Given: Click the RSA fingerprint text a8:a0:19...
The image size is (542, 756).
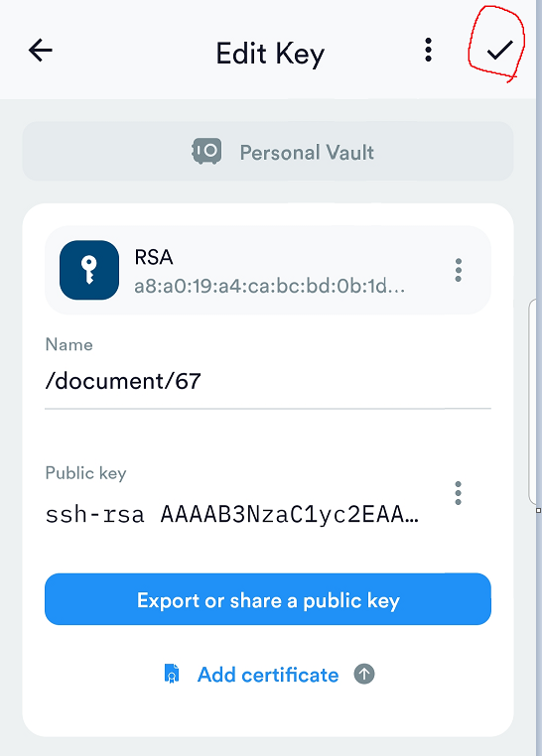Looking at the screenshot, I should tap(269, 287).
